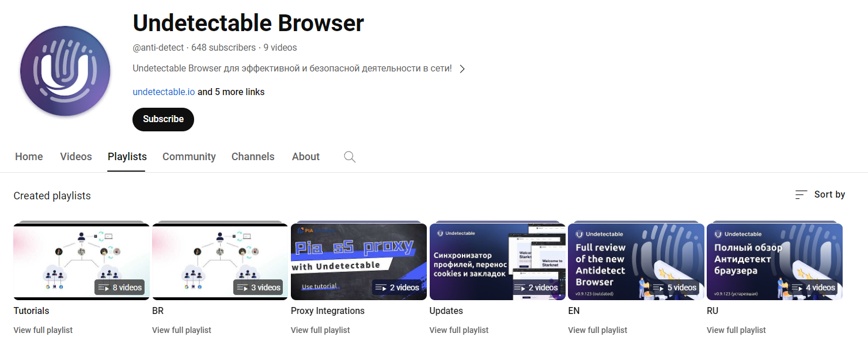Subscribe to the channel
This screenshot has width=868, height=352.
coord(163,119)
